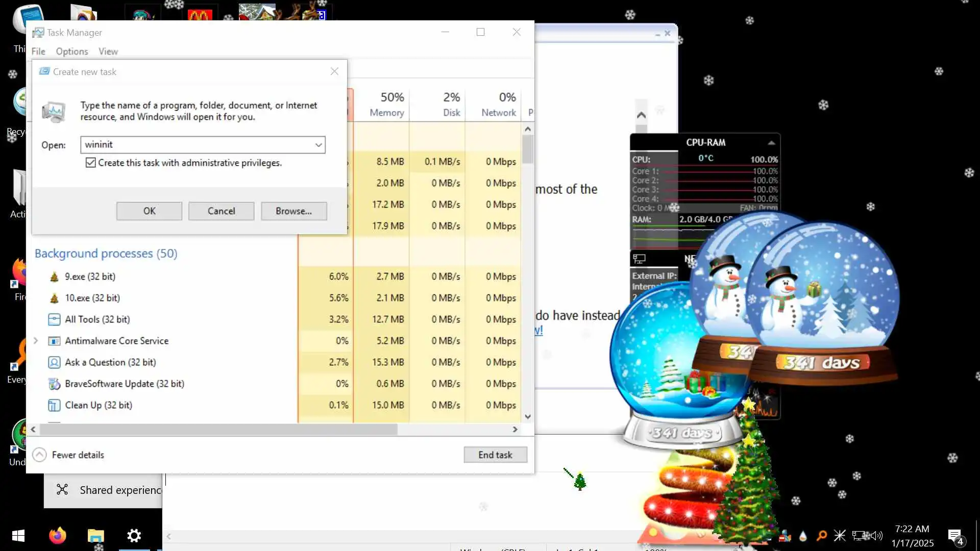Click the Windows Start button

[18, 536]
